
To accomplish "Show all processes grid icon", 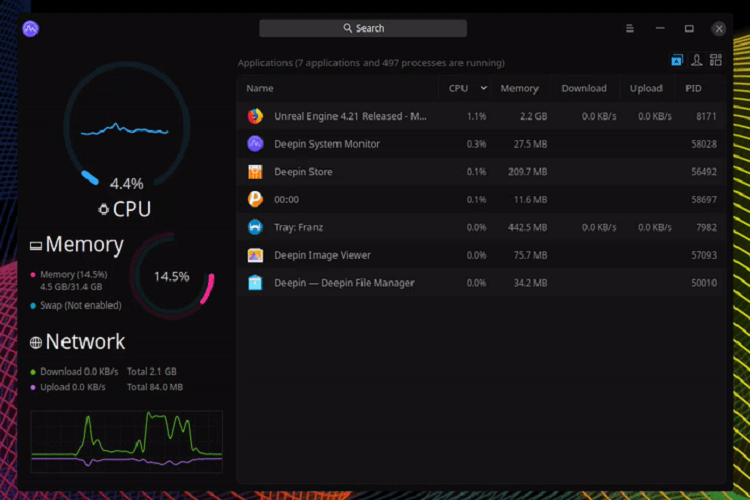I will click(716, 60).
